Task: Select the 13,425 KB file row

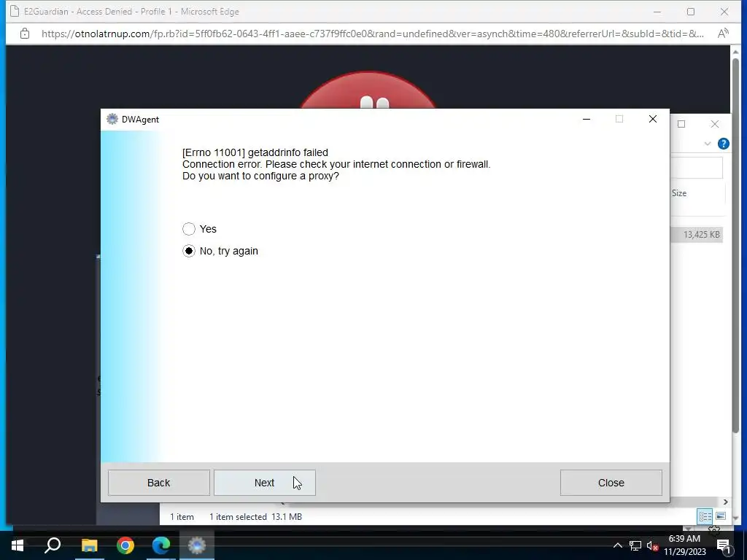Action: [x=697, y=234]
